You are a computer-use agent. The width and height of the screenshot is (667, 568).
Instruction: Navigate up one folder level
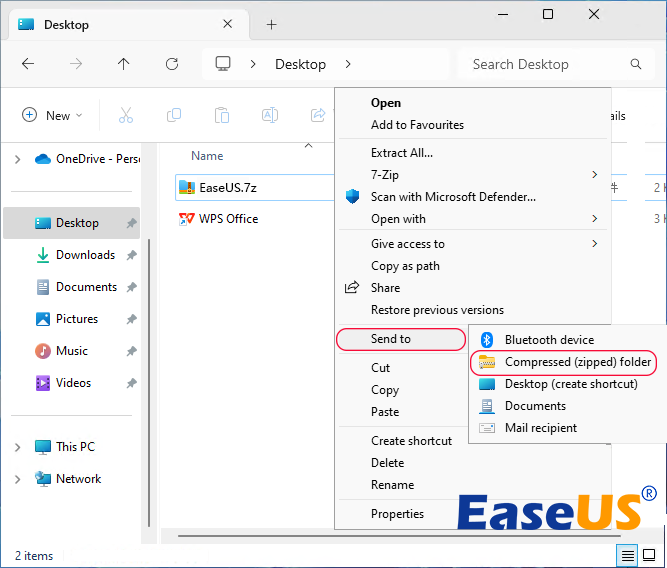click(x=123, y=64)
